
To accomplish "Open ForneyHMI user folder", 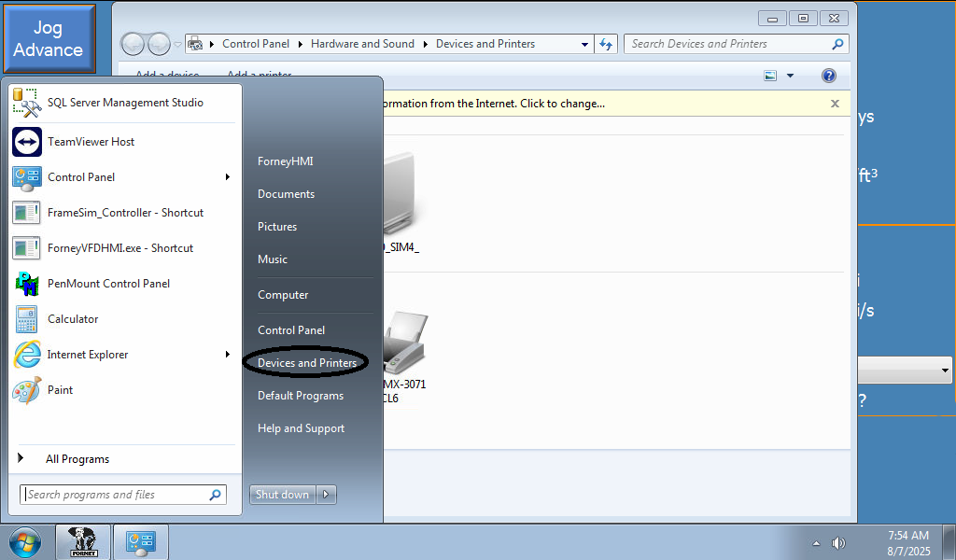I will coord(286,161).
